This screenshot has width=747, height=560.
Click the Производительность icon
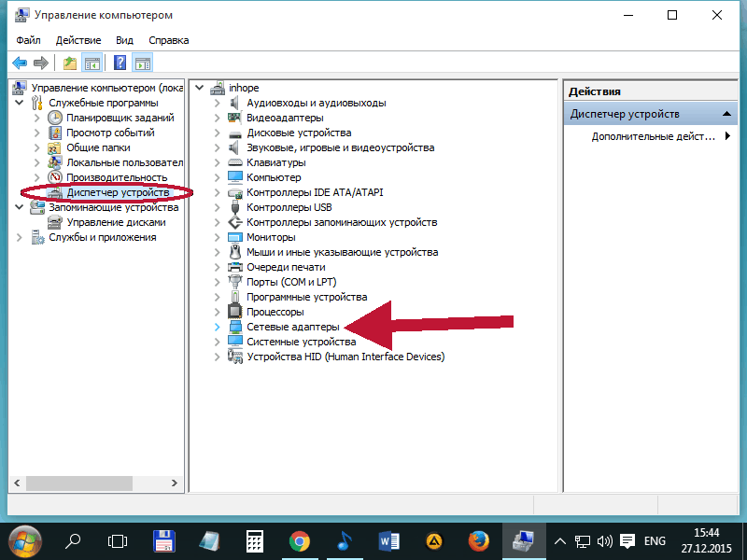coord(55,177)
